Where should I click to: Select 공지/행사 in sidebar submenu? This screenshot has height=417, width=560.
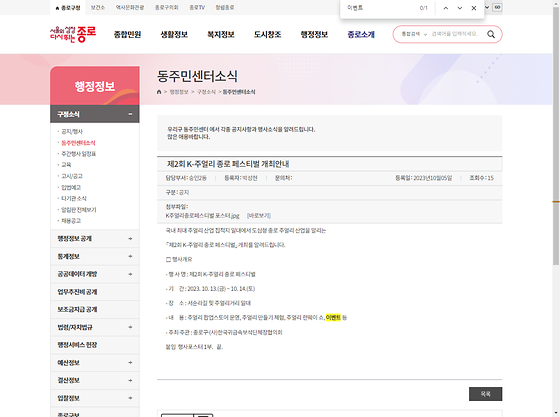point(72,131)
